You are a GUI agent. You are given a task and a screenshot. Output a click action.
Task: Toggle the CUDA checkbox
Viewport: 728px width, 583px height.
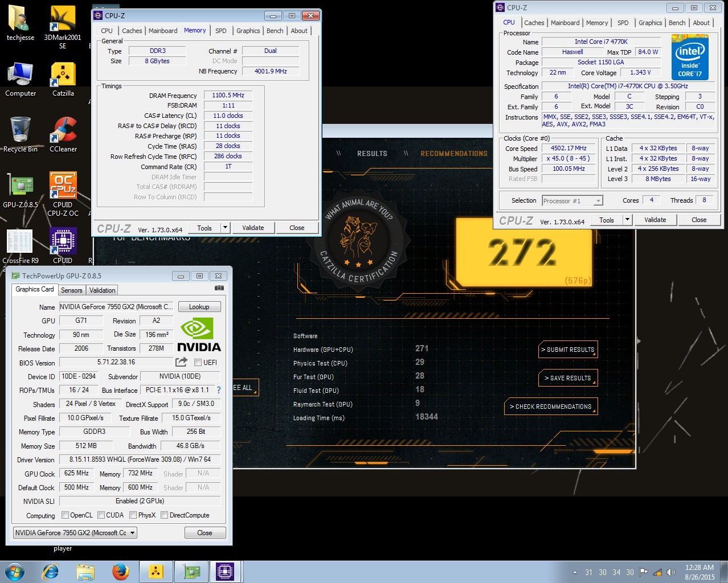click(101, 515)
